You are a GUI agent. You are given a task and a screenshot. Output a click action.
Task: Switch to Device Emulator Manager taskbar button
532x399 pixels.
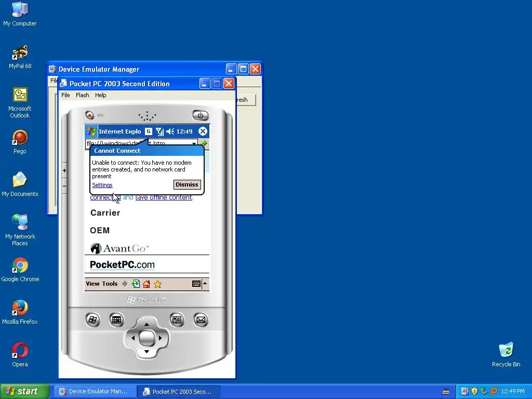[x=95, y=392]
